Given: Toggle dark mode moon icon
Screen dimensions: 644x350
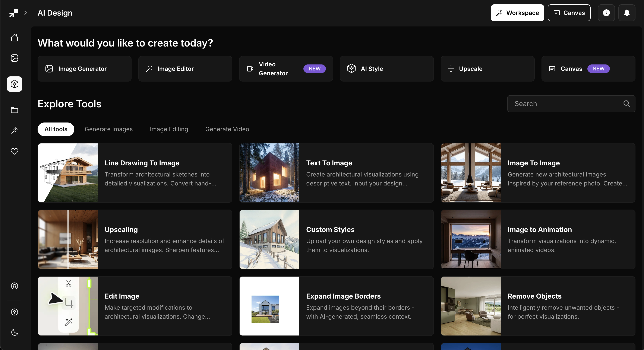Looking at the screenshot, I should (x=15, y=332).
